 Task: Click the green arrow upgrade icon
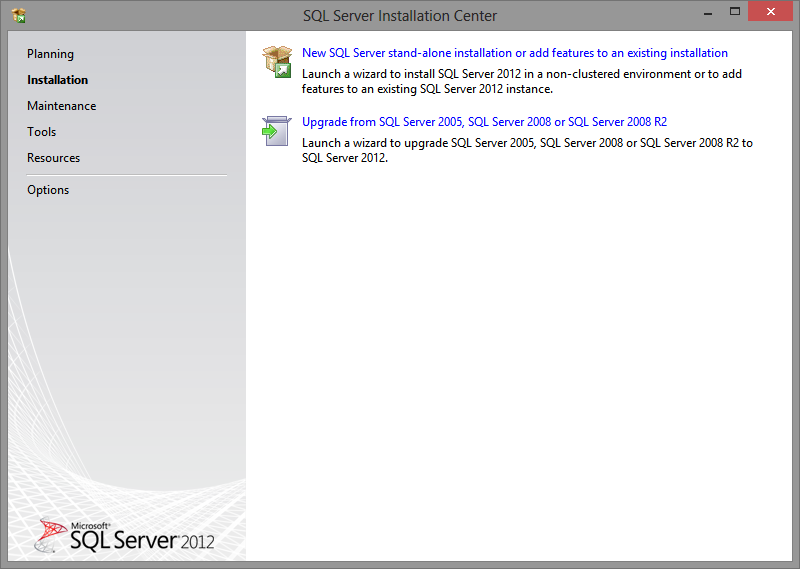(x=277, y=131)
